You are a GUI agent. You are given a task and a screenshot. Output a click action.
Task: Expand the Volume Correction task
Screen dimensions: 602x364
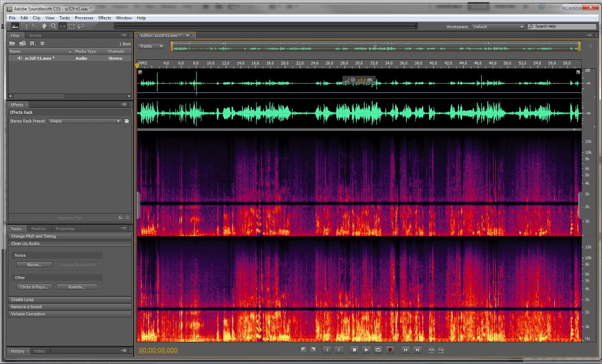(x=70, y=314)
